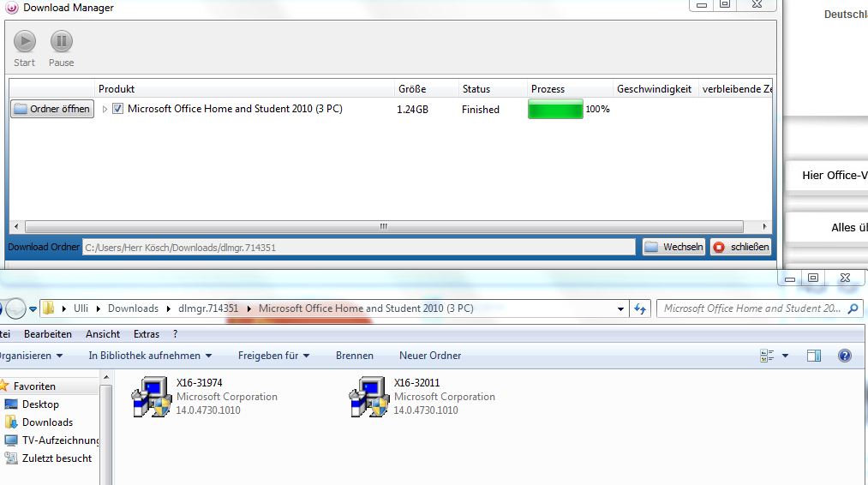
Task: Click the Pause download icon
Action: (x=62, y=41)
